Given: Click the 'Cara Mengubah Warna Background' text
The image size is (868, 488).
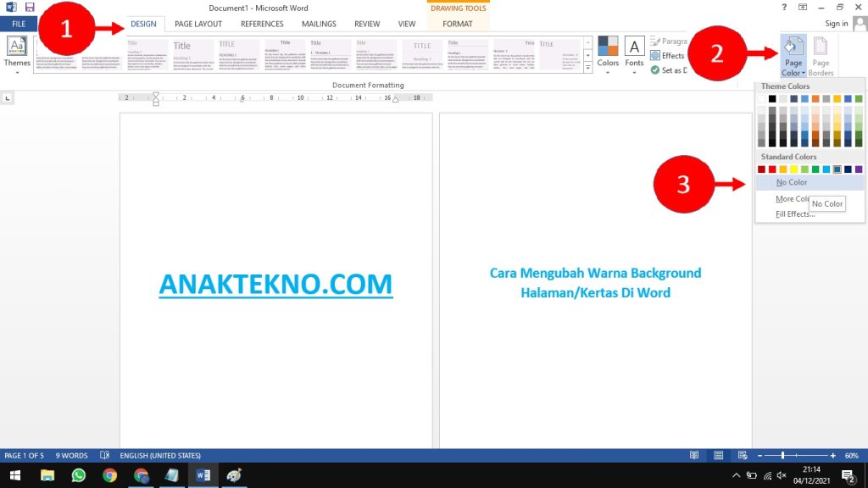Looking at the screenshot, I should pos(595,273).
